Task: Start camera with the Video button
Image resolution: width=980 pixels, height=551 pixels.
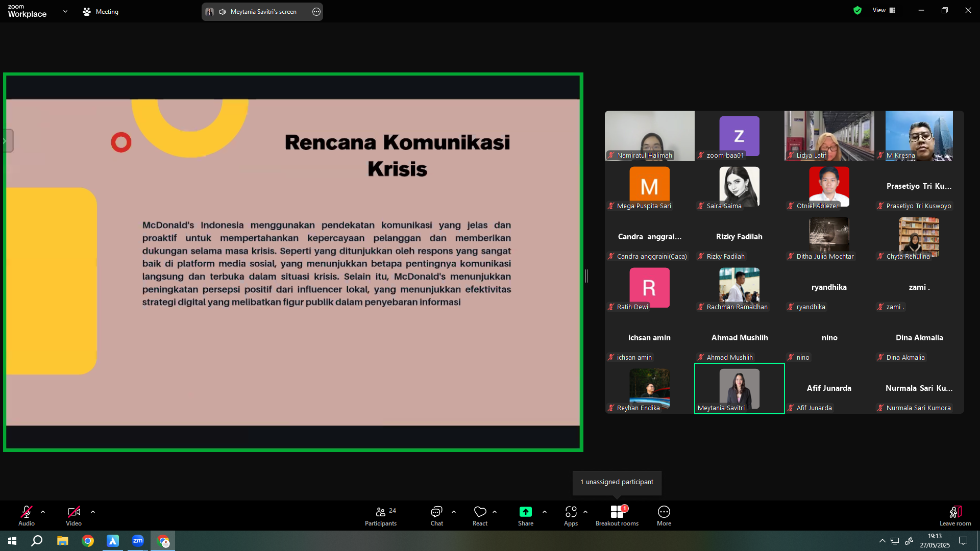Action: [x=73, y=515]
